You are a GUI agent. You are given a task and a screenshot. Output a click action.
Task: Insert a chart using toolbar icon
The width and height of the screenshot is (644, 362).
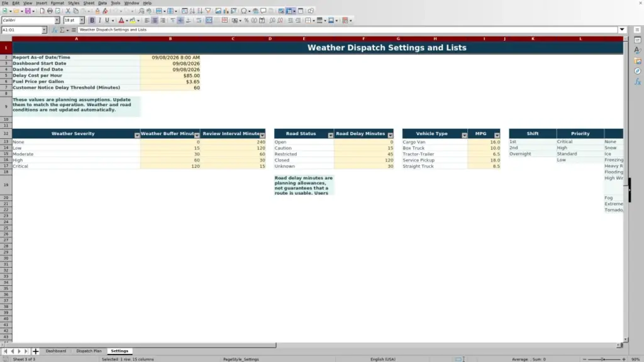pyautogui.click(x=226, y=11)
